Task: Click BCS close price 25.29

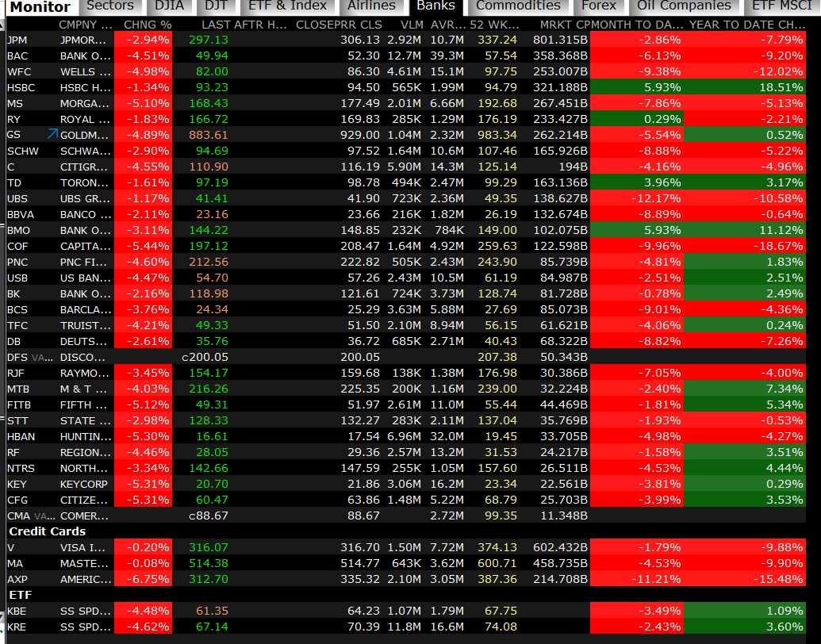Action: 363,309
